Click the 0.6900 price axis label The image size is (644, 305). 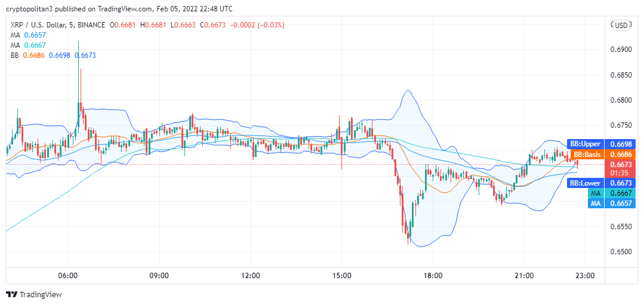coord(620,50)
